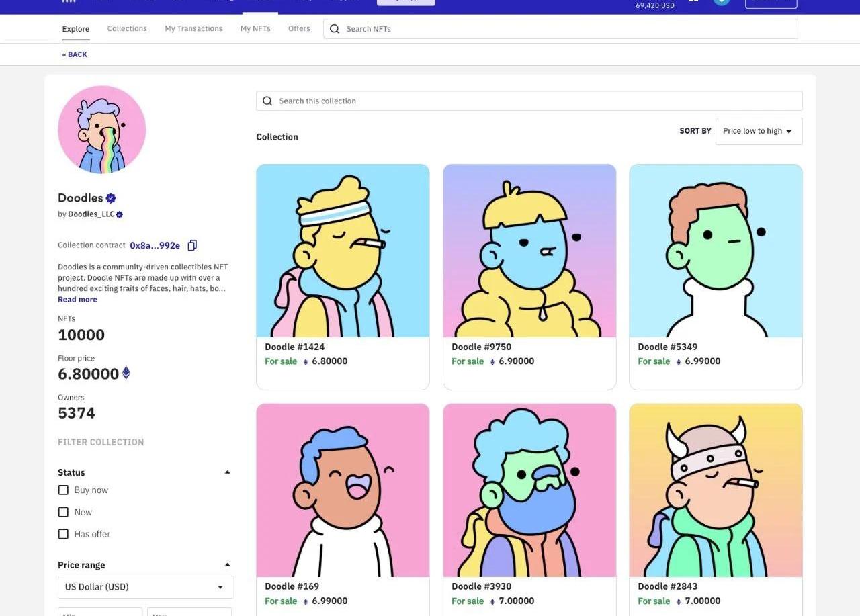Screen dimensions: 860x616
Task: Click the Doodles_LLC creator verified badge
Action: click(120, 214)
